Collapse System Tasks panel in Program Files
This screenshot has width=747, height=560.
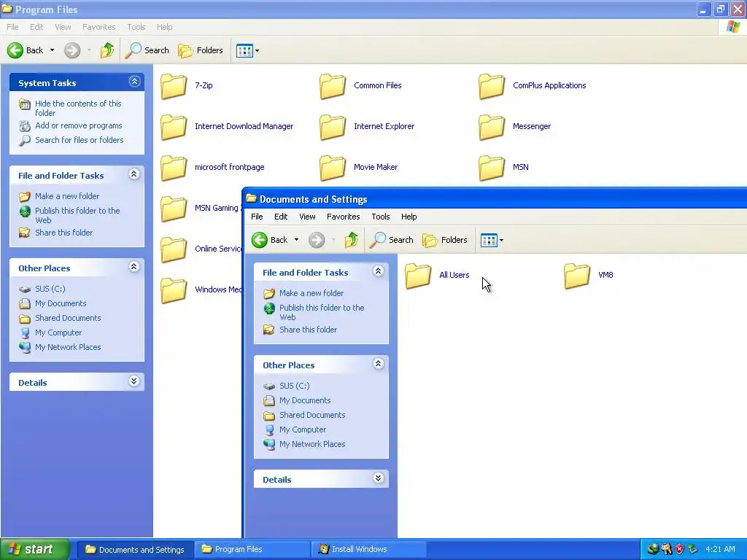click(x=134, y=82)
